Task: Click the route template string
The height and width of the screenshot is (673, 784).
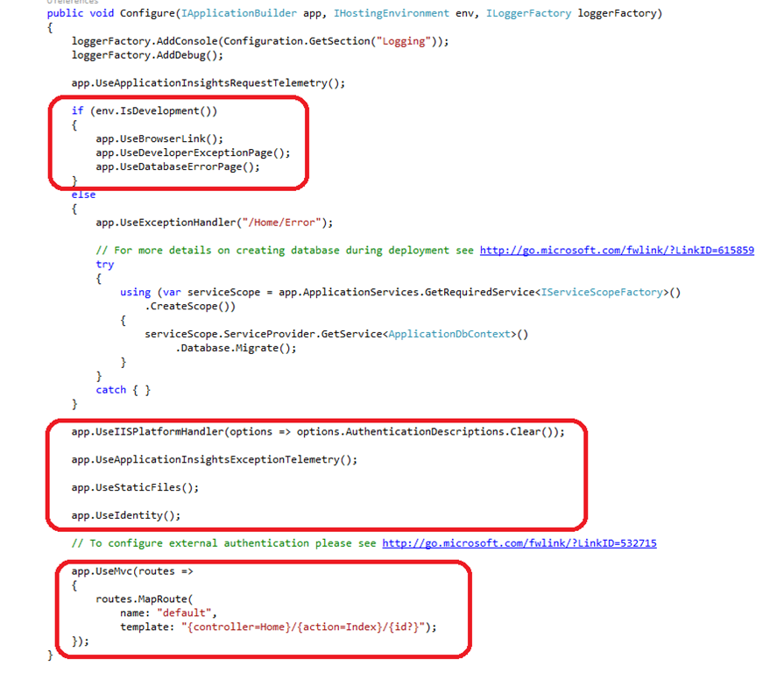Action: point(303,627)
